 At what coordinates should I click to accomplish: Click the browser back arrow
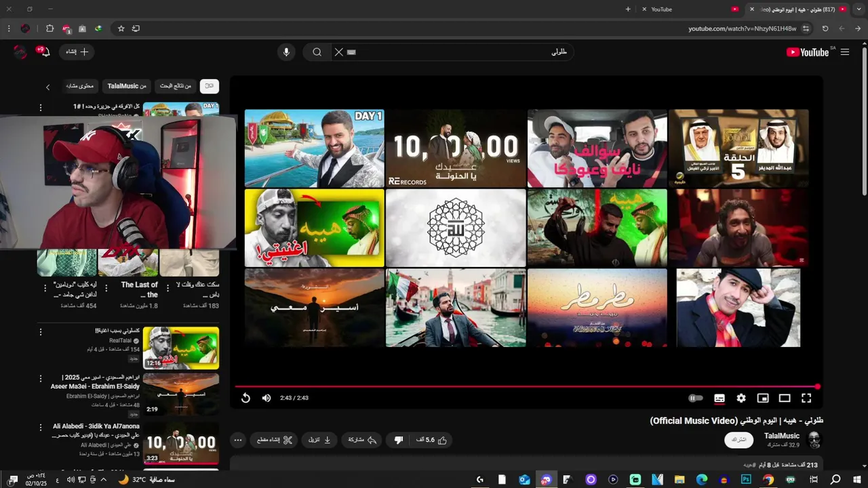[858, 28]
